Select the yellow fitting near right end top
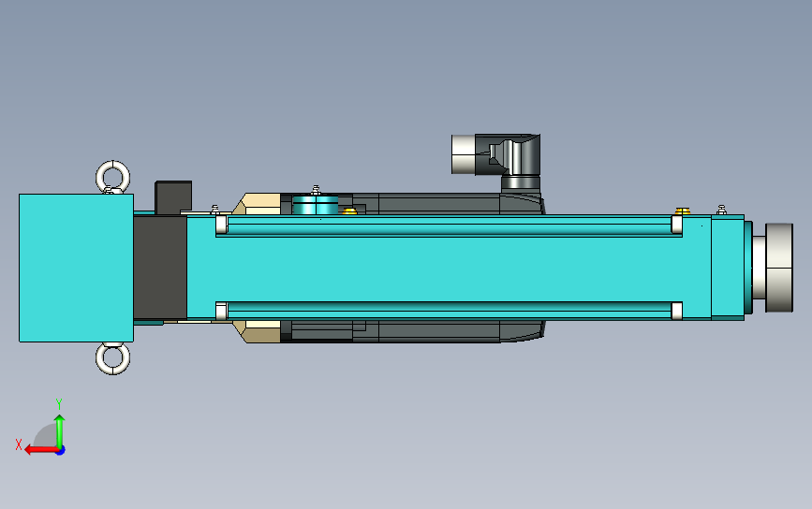Screen dimensions: 812x509 coord(683,211)
